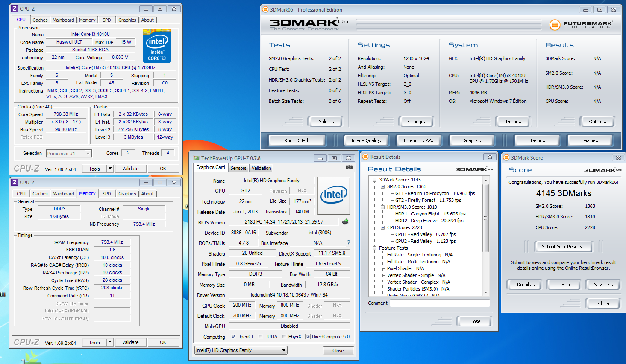Image resolution: width=626 pixels, height=364 pixels.
Task: Toggle the CUDA checkbox
Action: click(261, 337)
